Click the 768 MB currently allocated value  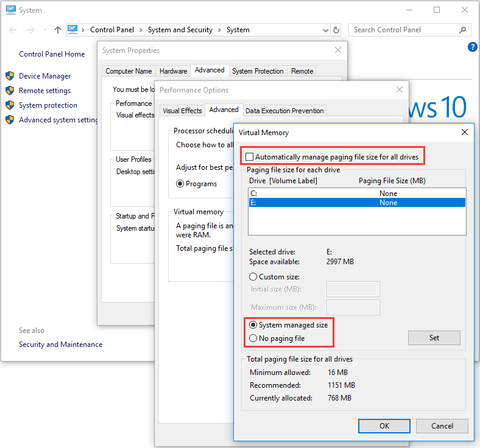339,398
